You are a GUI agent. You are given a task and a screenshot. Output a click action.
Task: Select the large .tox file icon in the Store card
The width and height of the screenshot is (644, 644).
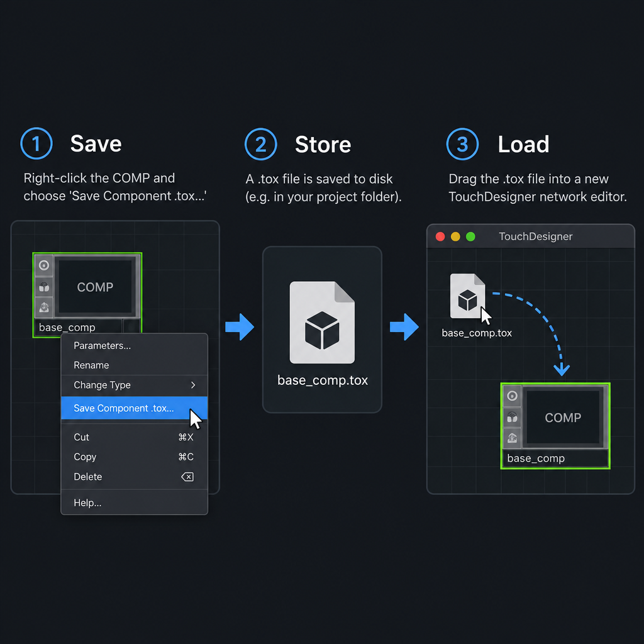(322, 323)
